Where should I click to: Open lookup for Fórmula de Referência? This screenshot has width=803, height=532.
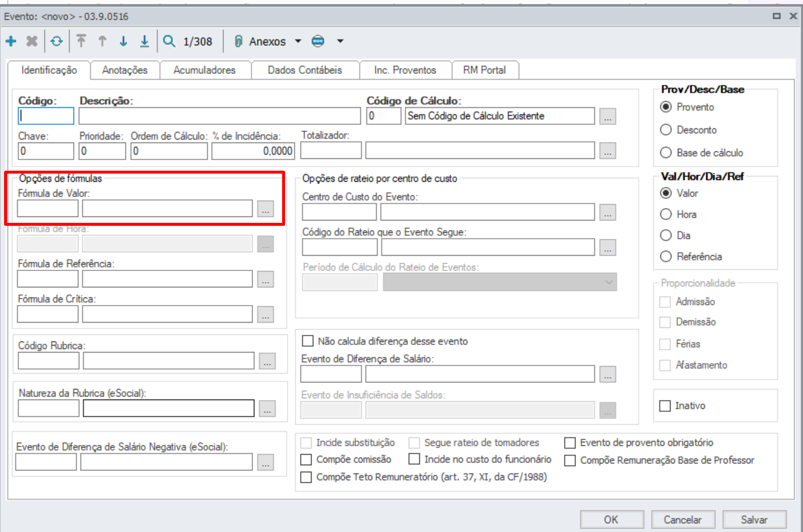point(266,279)
